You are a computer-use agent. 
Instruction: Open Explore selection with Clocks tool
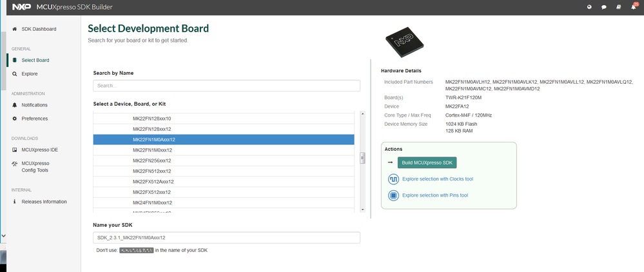(438, 179)
